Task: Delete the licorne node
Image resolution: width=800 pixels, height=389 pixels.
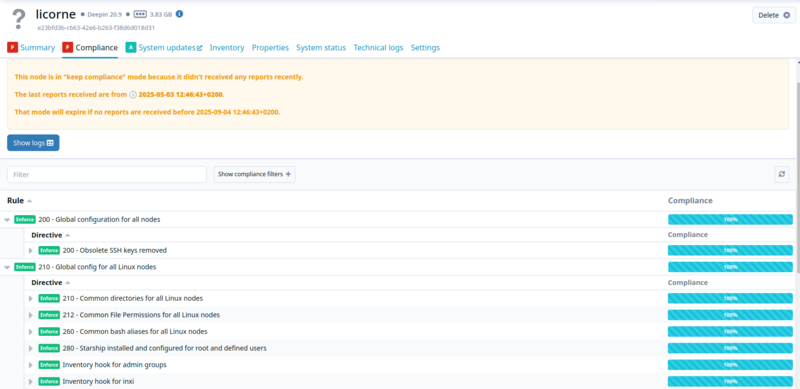Action: (x=774, y=15)
